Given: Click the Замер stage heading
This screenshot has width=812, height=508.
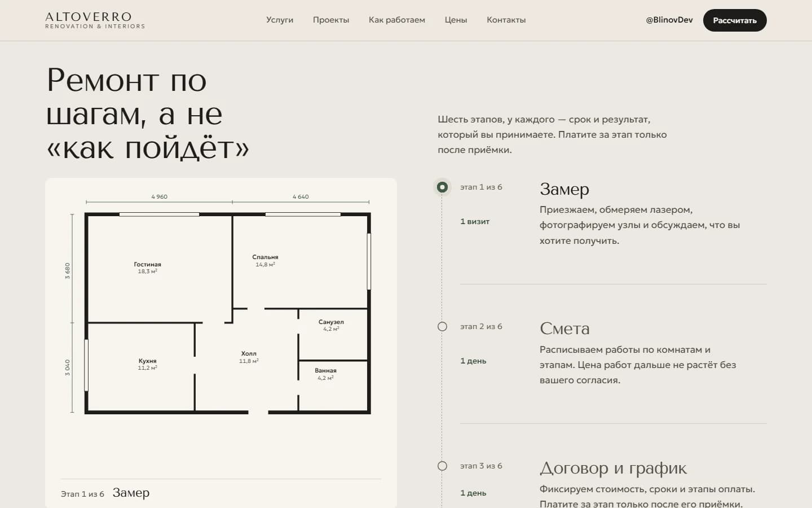Looking at the screenshot, I should tap(564, 189).
